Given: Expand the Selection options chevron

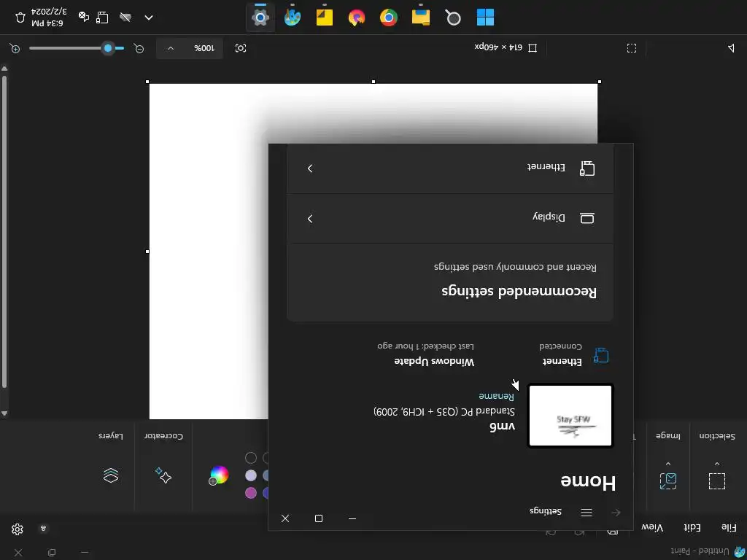Looking at the screenshot, I should (716, 463).
